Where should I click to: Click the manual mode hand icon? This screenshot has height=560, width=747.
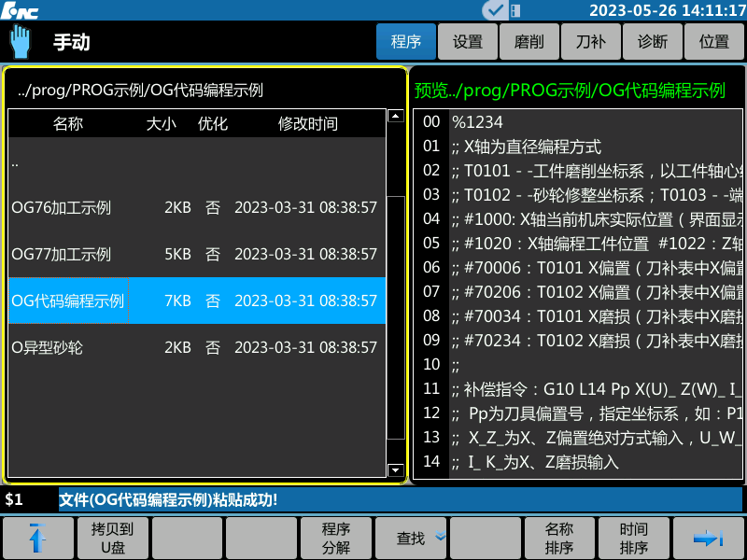point(20,42)
